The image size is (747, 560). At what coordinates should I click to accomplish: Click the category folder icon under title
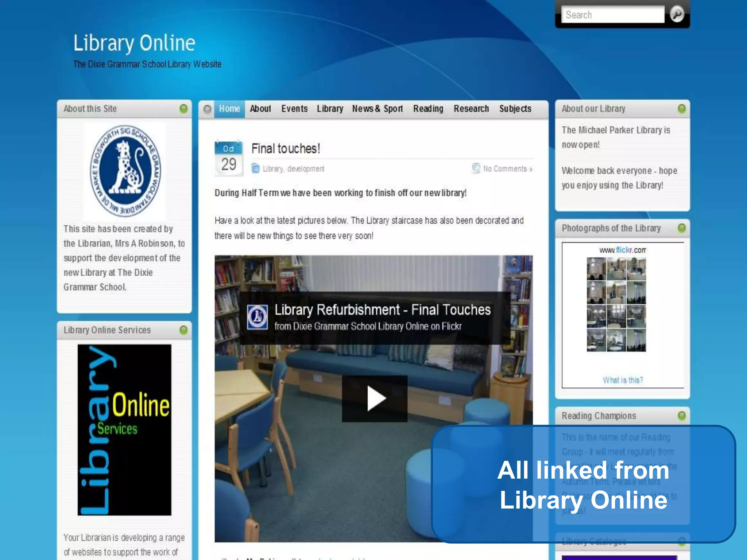pyautogui.click(x=255, y=168)
